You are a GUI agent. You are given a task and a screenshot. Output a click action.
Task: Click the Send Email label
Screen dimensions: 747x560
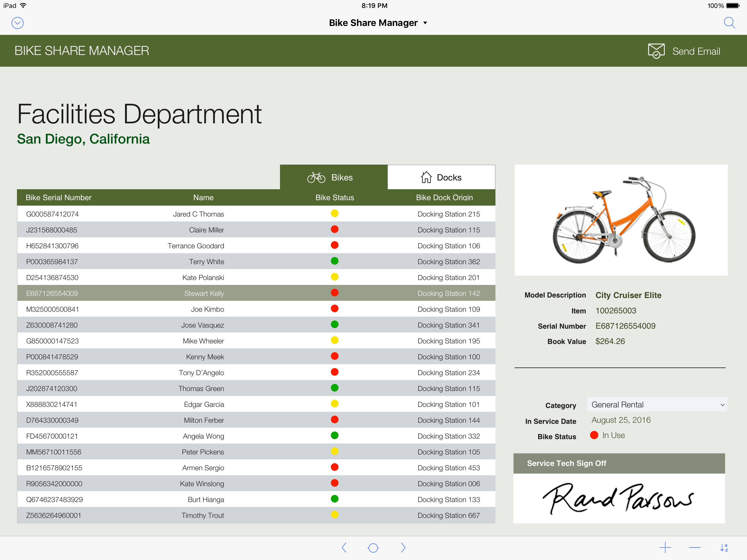point(696,51)
